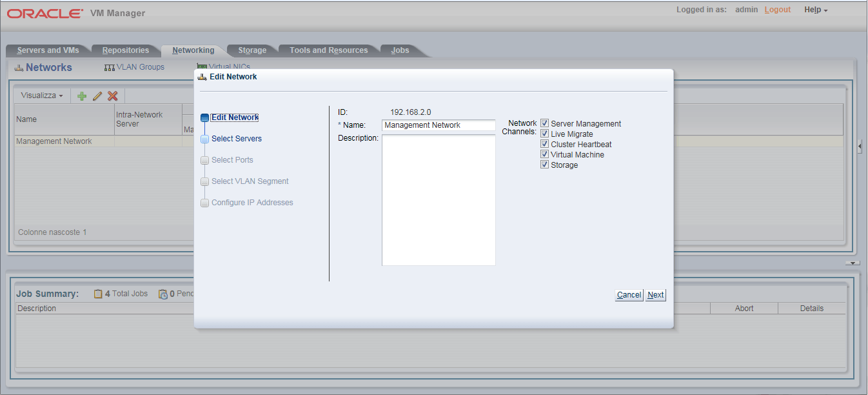The width and height of the screenshot is (868, 395).
Task: Toggle the Virtual Machine channel checkbox
Action: point(544,154)
